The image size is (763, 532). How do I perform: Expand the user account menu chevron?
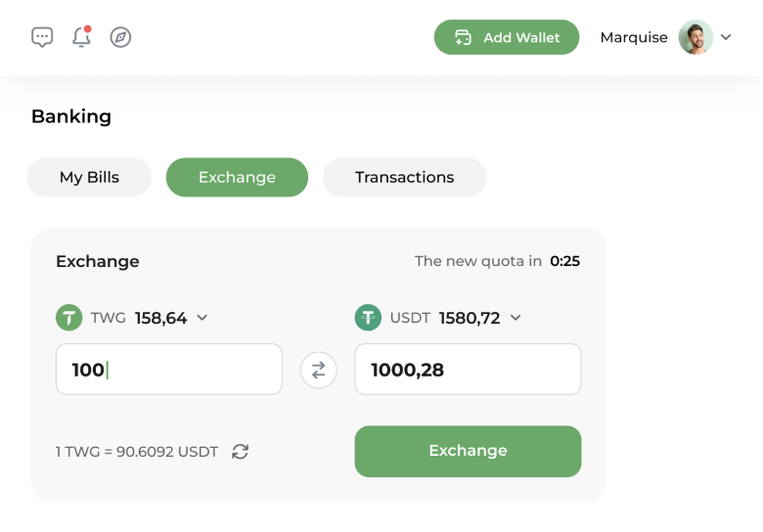click(x=726, y=37)
